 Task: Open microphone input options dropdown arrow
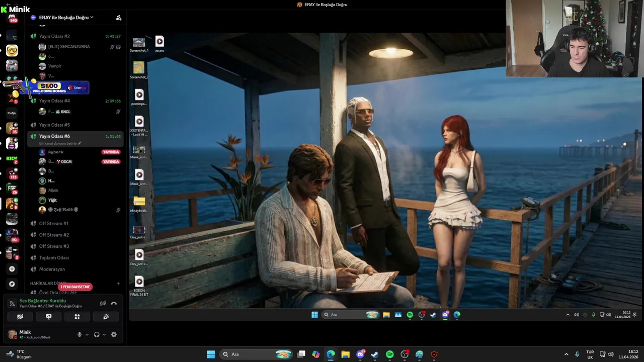[x=87, y=334]
